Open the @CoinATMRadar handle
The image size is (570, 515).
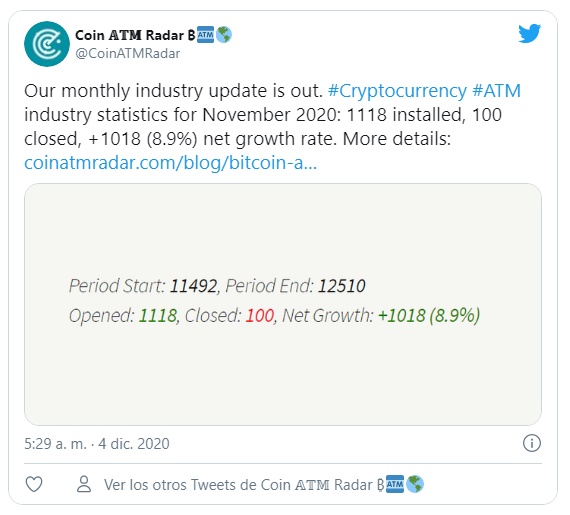point(127,53)
